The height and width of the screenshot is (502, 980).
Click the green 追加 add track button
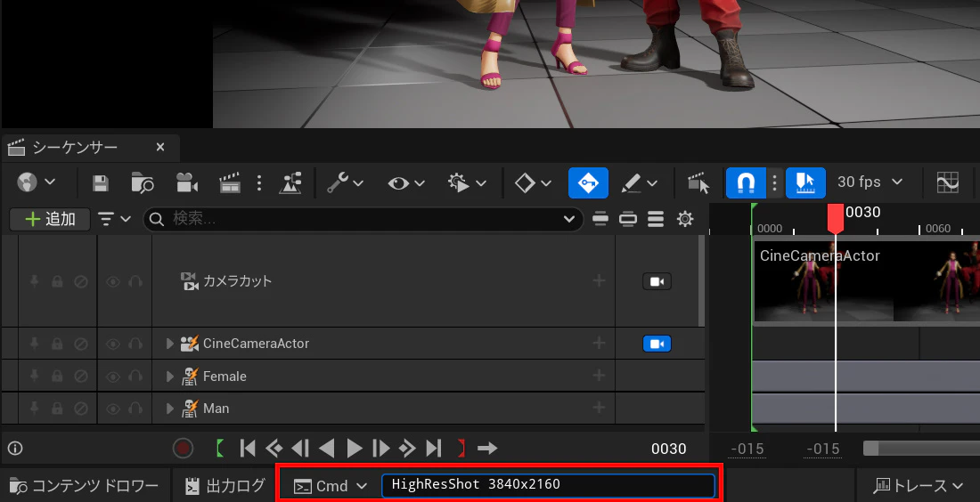coord(50,219)
